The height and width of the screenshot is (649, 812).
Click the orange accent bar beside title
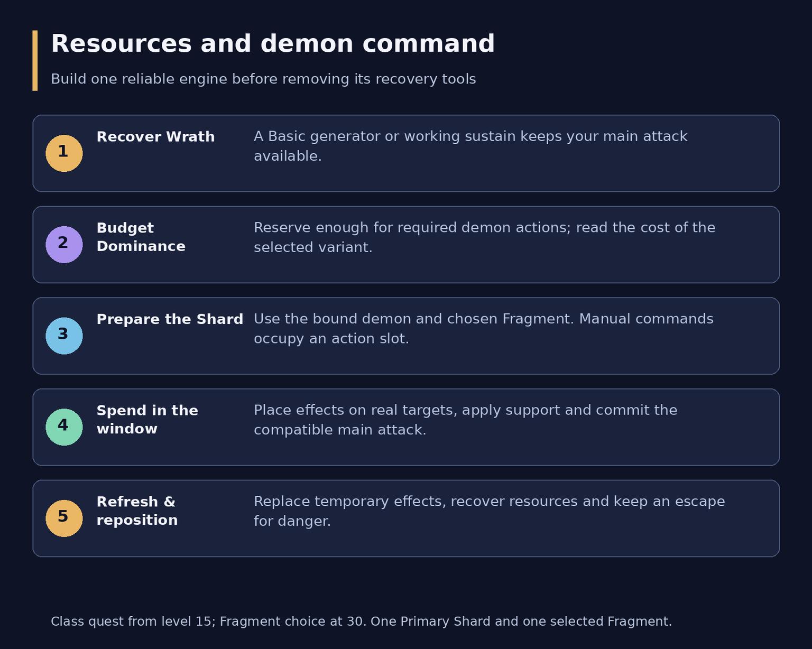click(x=35, y=60)
